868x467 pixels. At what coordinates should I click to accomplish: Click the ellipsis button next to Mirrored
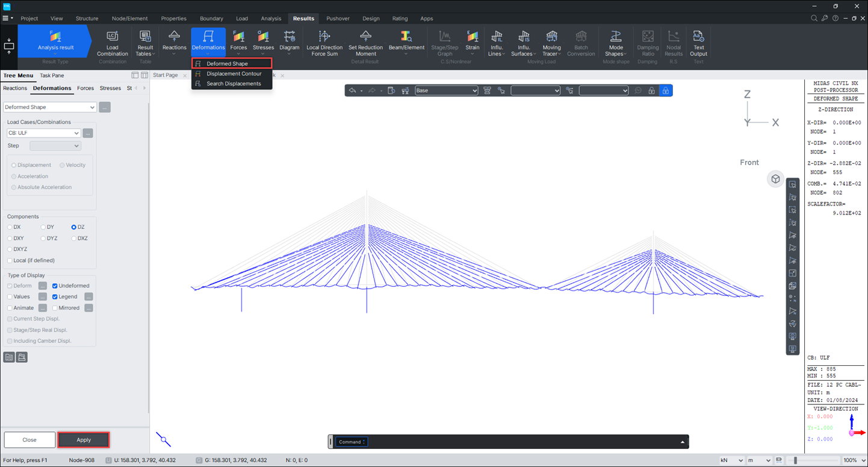[88, 308]
